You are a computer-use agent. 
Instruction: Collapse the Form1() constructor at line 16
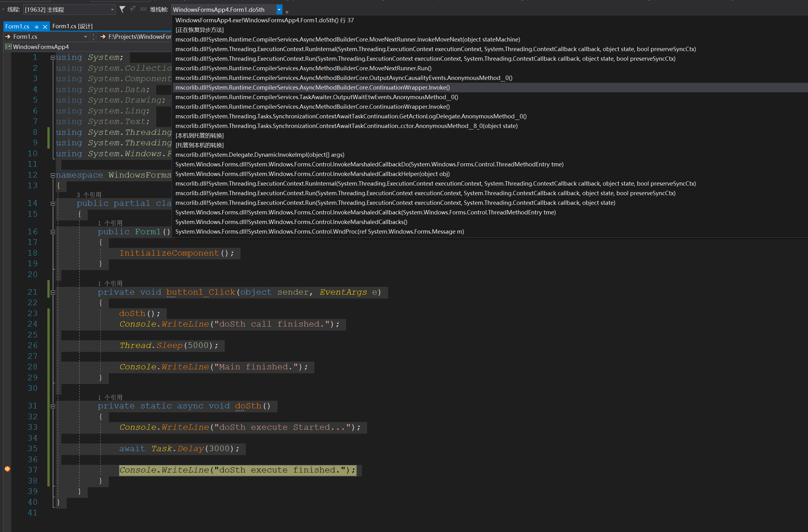(x=53, y=232)
